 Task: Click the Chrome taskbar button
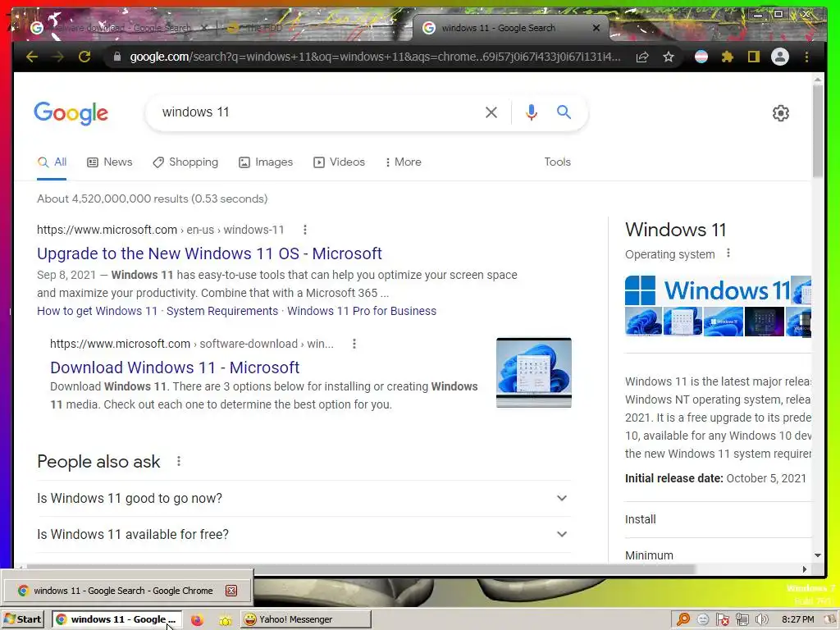[x=116, y=619]
